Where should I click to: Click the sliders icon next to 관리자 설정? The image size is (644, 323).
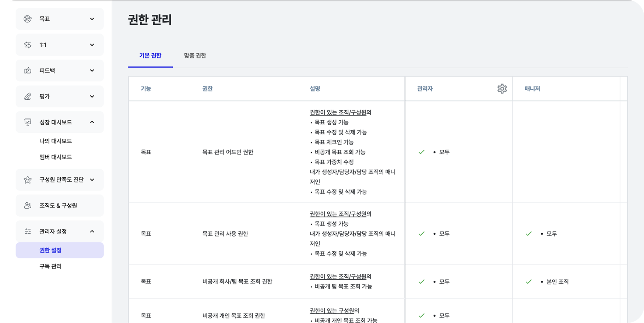[28, 231]
